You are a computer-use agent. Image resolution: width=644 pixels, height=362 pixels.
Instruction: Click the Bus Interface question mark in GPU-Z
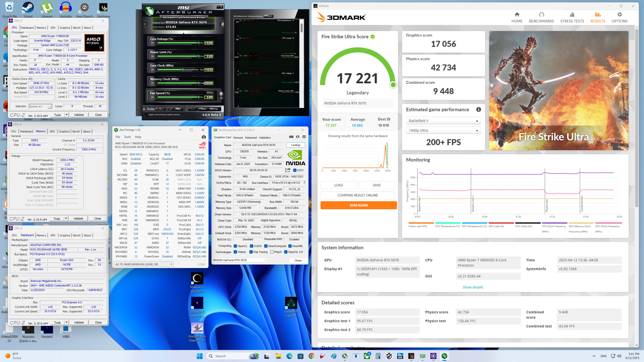[x=304, y=183]
